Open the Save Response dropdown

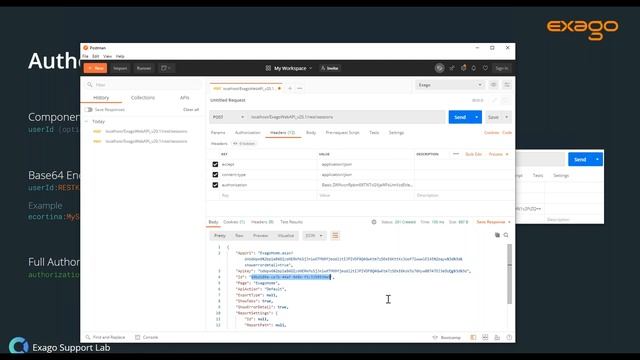point(493,222)
